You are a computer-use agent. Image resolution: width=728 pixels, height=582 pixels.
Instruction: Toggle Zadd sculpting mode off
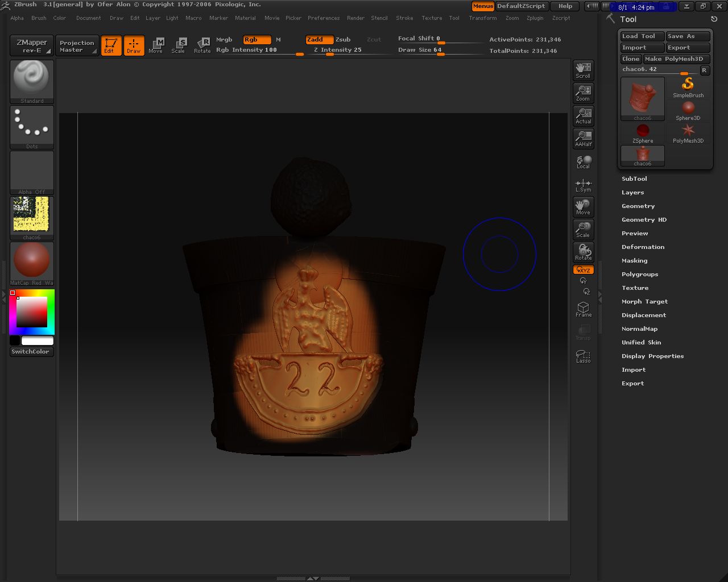[318, 39]
